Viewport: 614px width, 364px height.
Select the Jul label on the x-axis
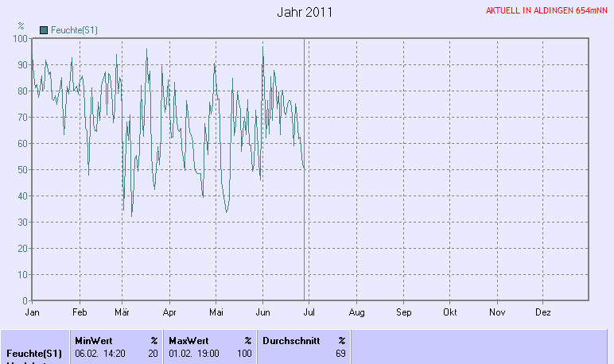(309, 313)
